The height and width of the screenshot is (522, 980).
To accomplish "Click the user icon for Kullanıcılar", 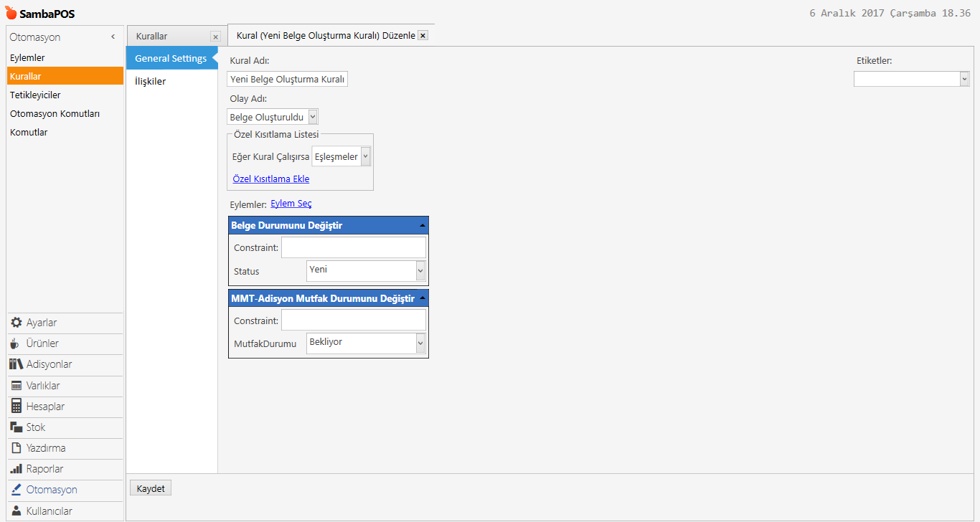I will tap(17, 511).
